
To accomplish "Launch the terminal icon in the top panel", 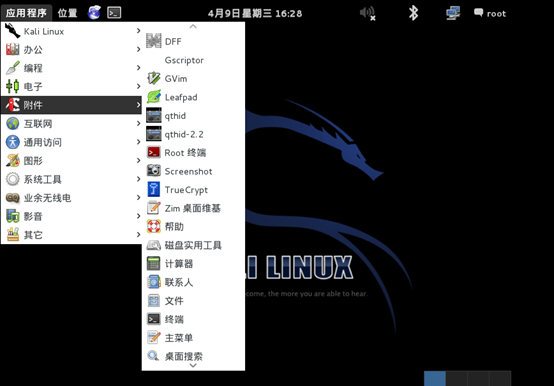I will click(114, 13).
